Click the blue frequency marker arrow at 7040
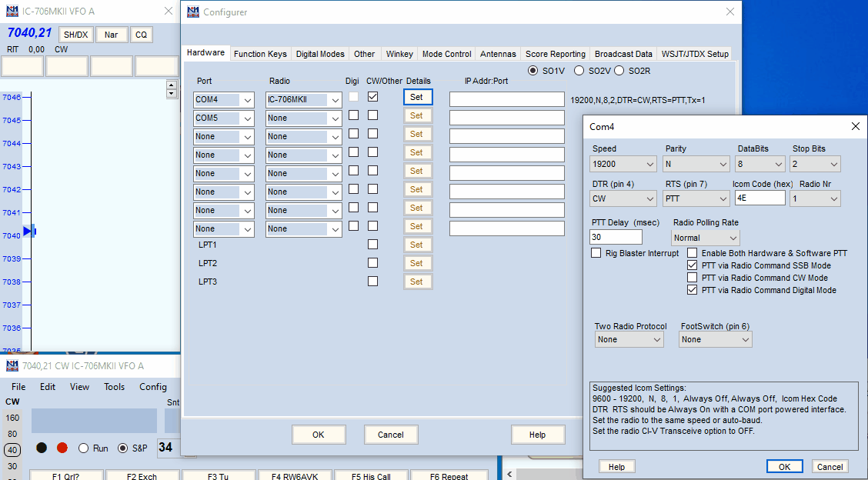This screenshot has width=868, height=480. 28,231
